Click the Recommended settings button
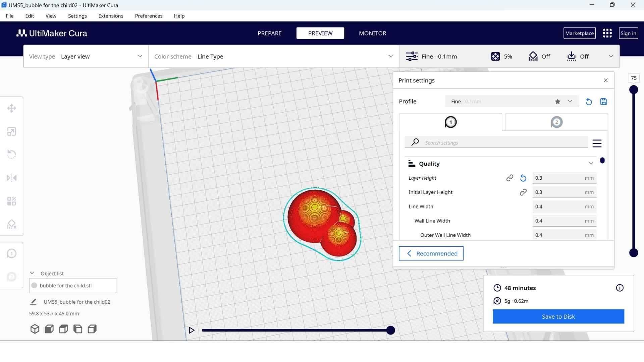The image size is (644, 362). [x=431, y=253]
